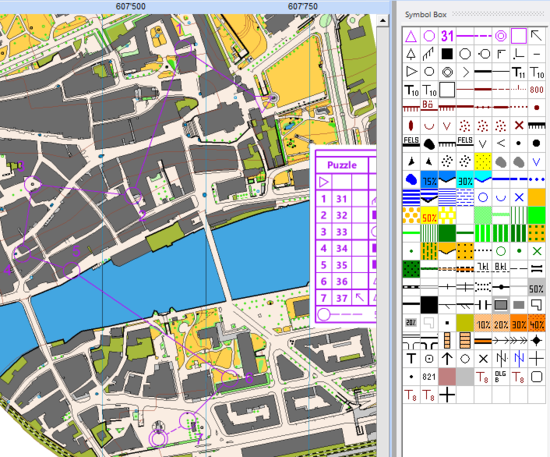
Task: Pick the blue '75%' water symbol
Action: click(x=429, y=181)
